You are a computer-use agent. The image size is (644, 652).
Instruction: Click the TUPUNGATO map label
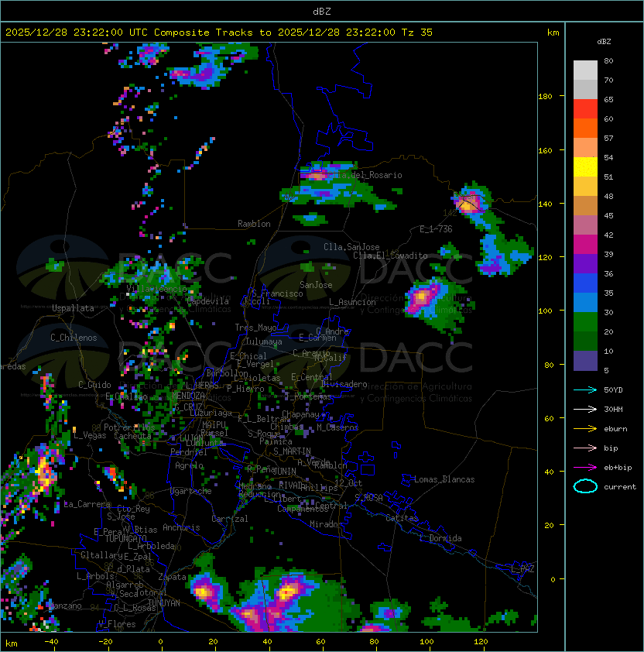point(125,539)
